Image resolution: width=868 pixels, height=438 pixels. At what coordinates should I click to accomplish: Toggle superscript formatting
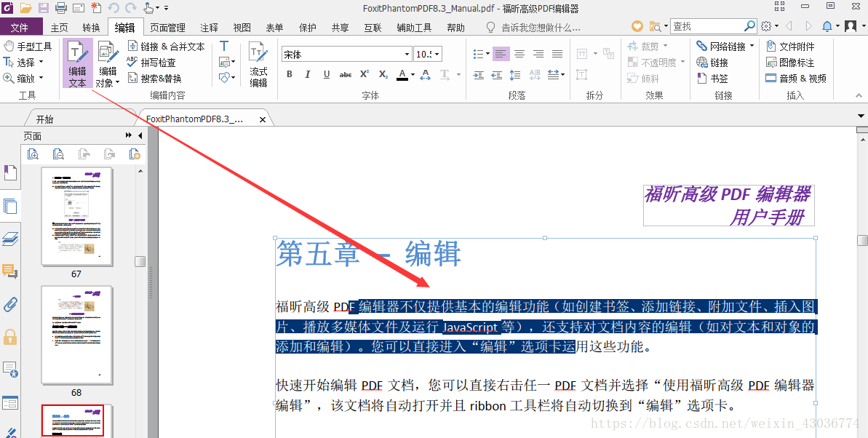pyautogui.click(x=365, y=74)
